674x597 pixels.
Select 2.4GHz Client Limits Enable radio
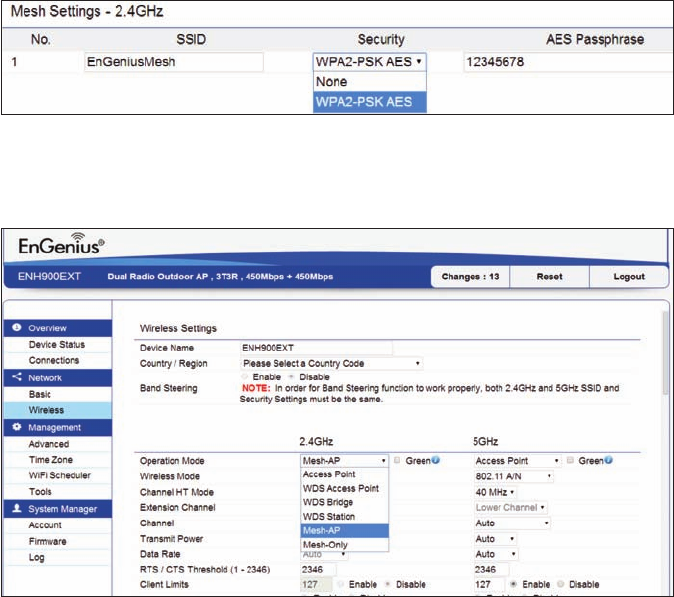coord(340,584)
